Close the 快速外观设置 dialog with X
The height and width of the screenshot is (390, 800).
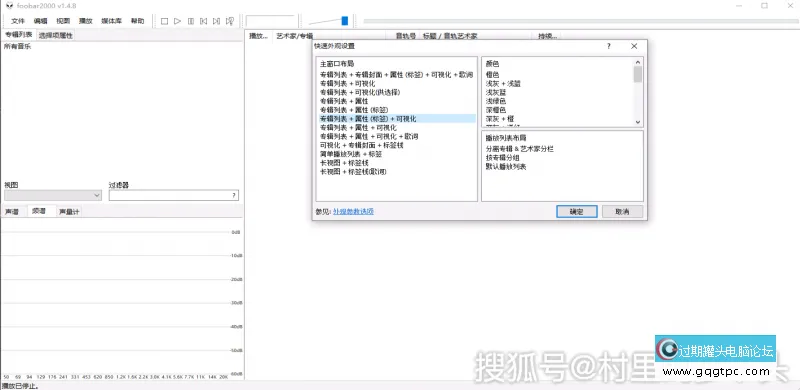click(x=634, y=46)
